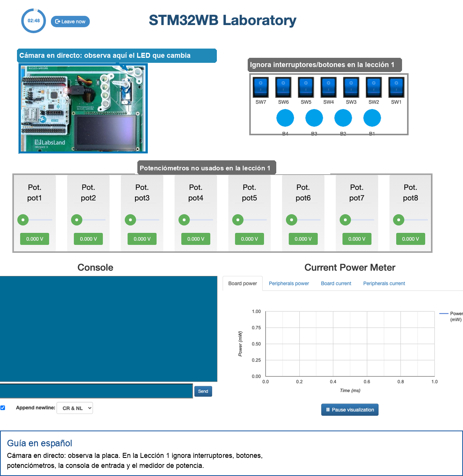Toggle the SW6 rocker switch
Screen dimensions: 463x476
[x=283, y=87]
